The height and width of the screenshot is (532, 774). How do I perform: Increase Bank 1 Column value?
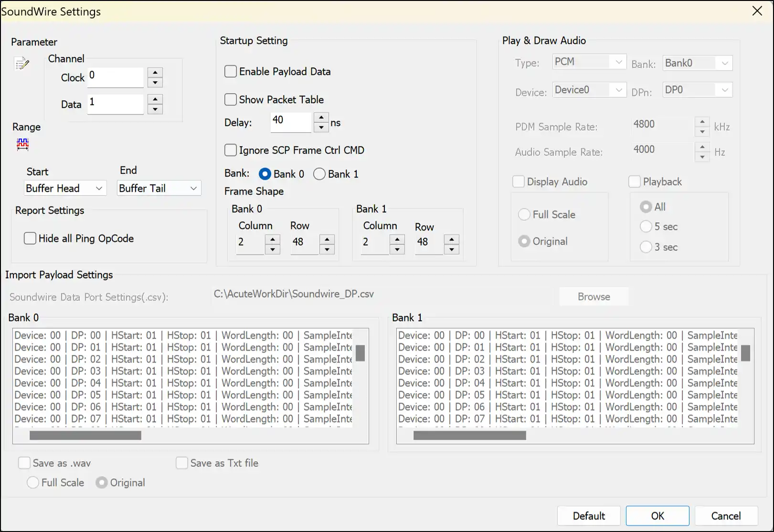point(397,239)
